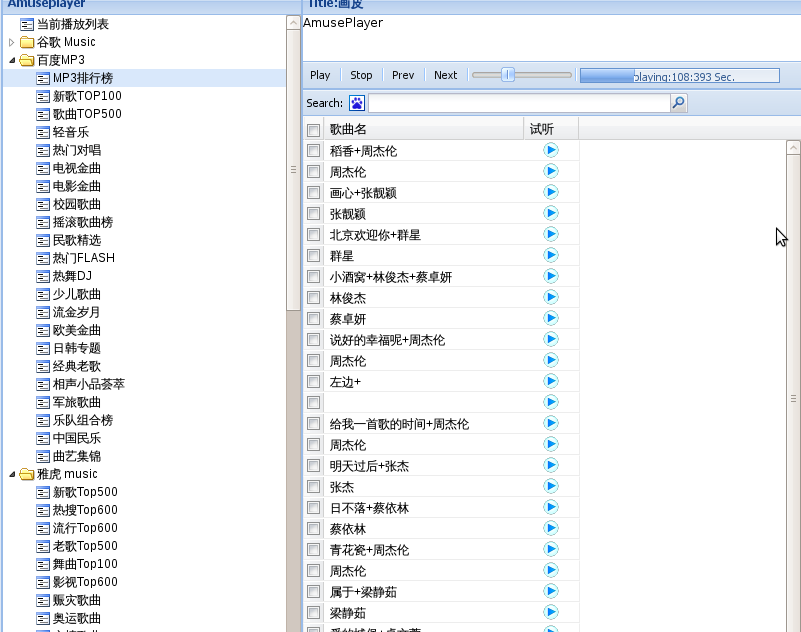Tick the checkbox for 说好的幸福呢+周杰伦
The image size is (801, 632).
(314, 339)
